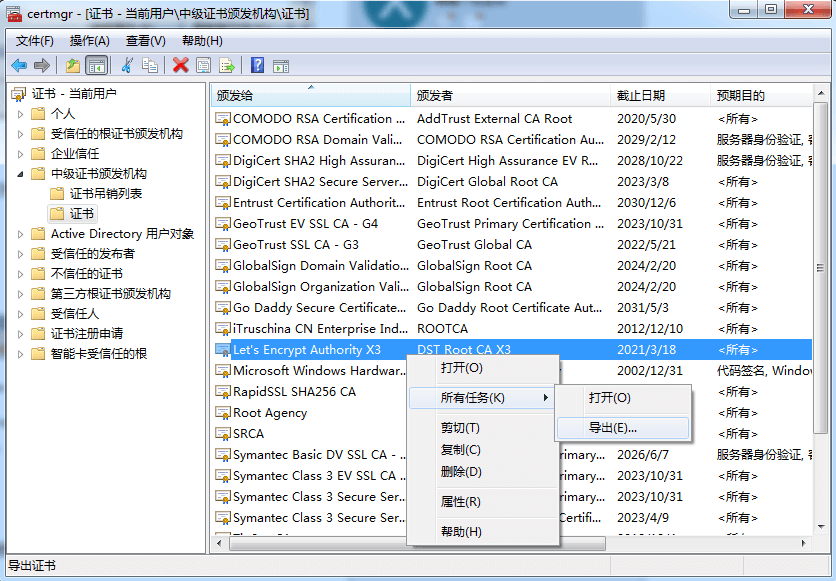The width and height of the screenshot is (836, 581).
Task: Expand the 企业信任 tree node
Action: (20, 154)
